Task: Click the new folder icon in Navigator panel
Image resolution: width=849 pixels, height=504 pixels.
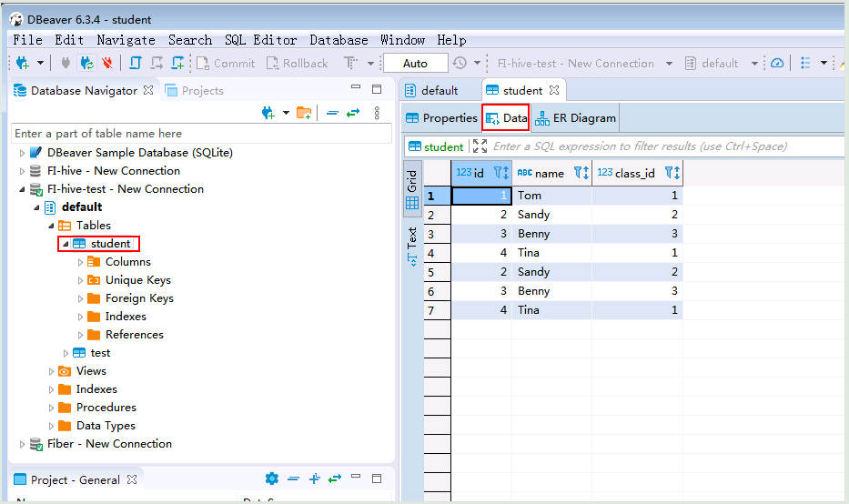Action: [x=304, y=113]
